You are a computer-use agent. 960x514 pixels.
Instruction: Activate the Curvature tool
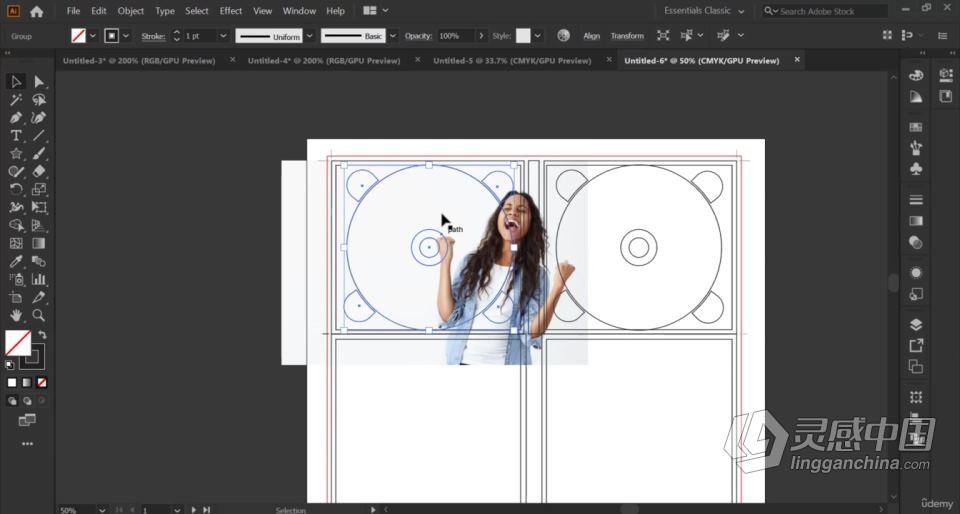coord(39,117)
